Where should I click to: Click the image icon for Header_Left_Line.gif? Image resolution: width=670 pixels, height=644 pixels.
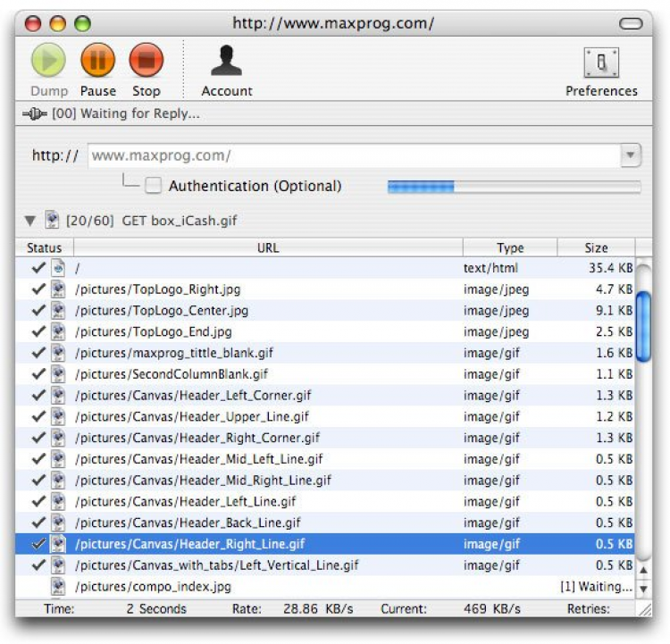coord(58,501)
